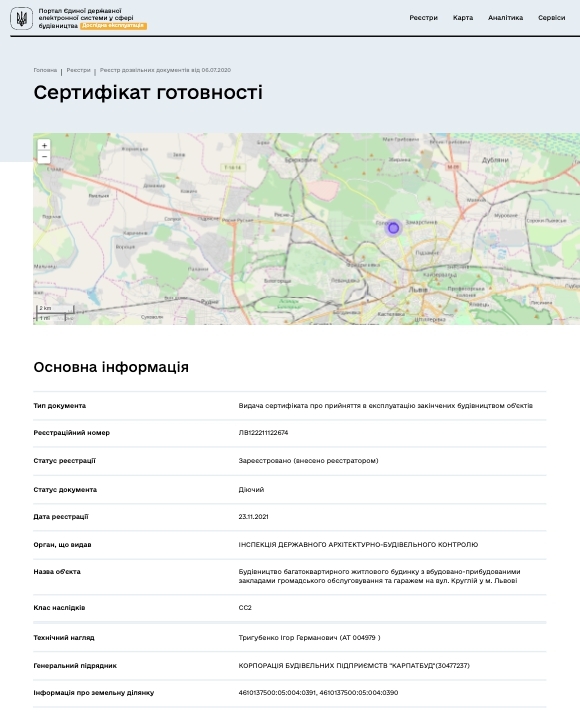Image resolution: width=580 pixels, height=712 pixels.
Task: Select document status value Діючий
Action: (251, 490)
